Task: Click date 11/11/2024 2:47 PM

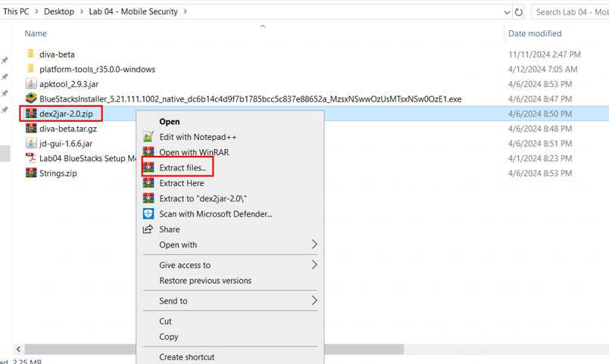Action: pyautogui.click(x=544, y=54)
